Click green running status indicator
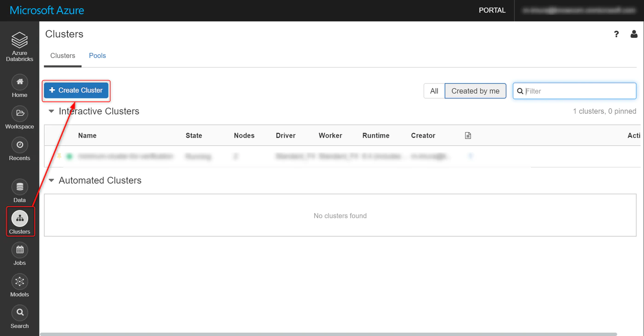Screen dimensions: 644x336 point(69,156)
